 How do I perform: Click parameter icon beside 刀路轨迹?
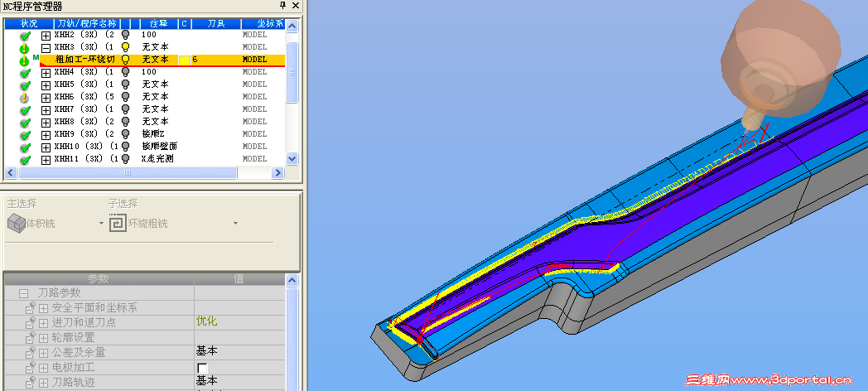(x=30, y=382)
